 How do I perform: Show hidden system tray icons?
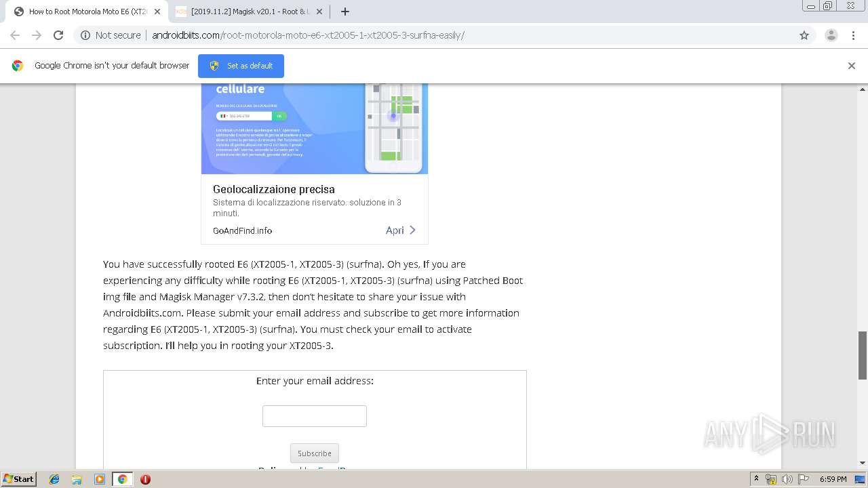tap(756, 479)
